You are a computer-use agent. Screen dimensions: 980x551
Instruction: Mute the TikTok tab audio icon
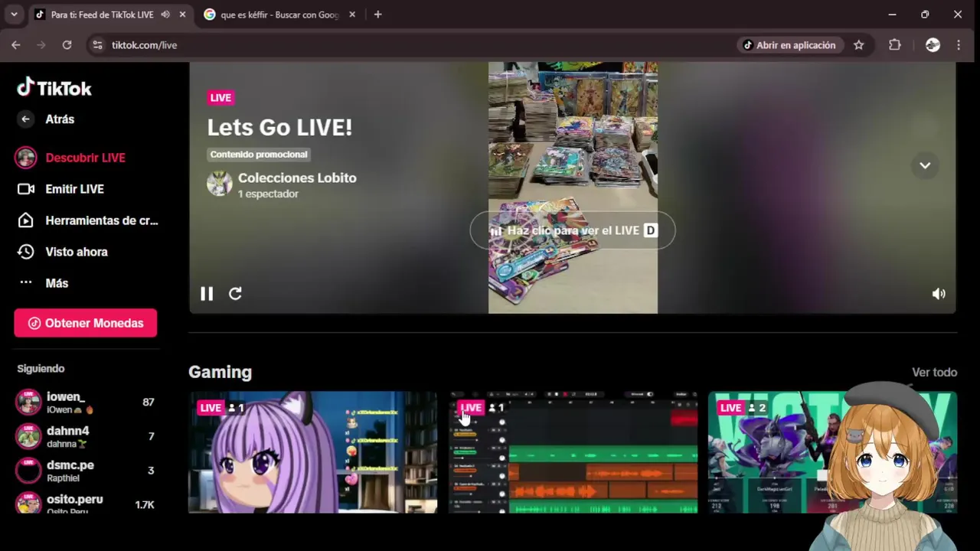[x=165, y=15]
